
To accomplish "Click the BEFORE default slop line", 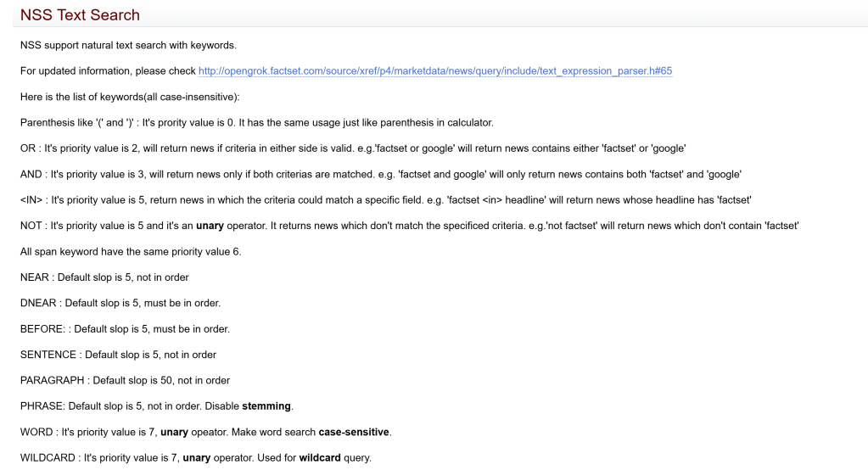I will point(125,329).
